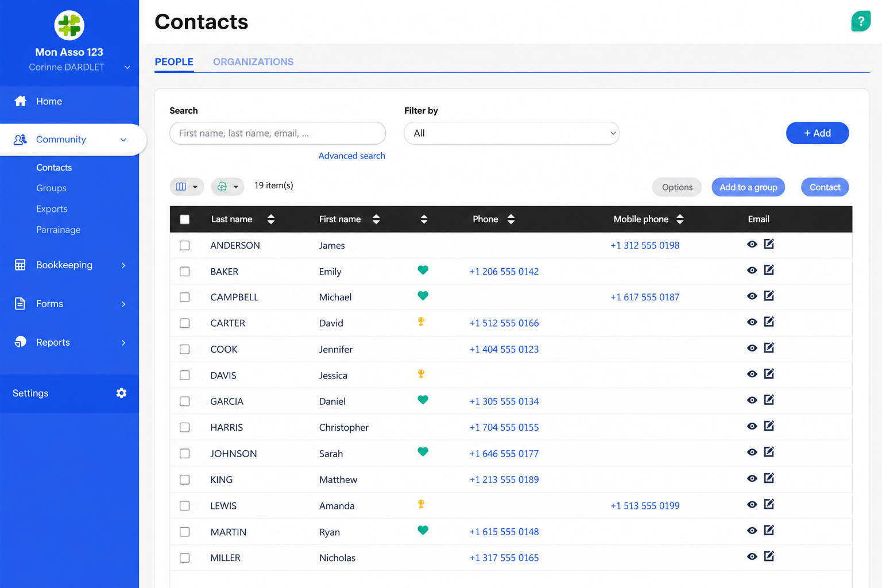Image resolution: width=882 pixels, height=588 pixels.
Task: Open Groups in the Community submenu
Action: [51, 188]
